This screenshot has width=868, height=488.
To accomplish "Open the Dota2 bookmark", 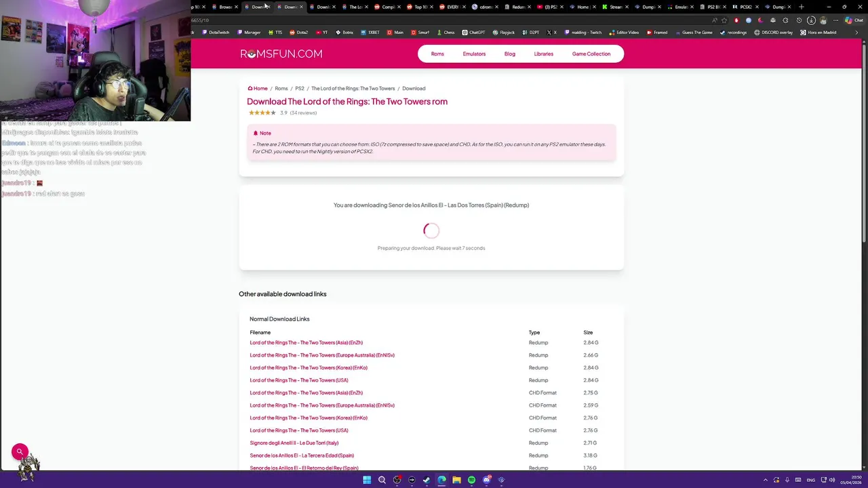I will pos(299,33).
